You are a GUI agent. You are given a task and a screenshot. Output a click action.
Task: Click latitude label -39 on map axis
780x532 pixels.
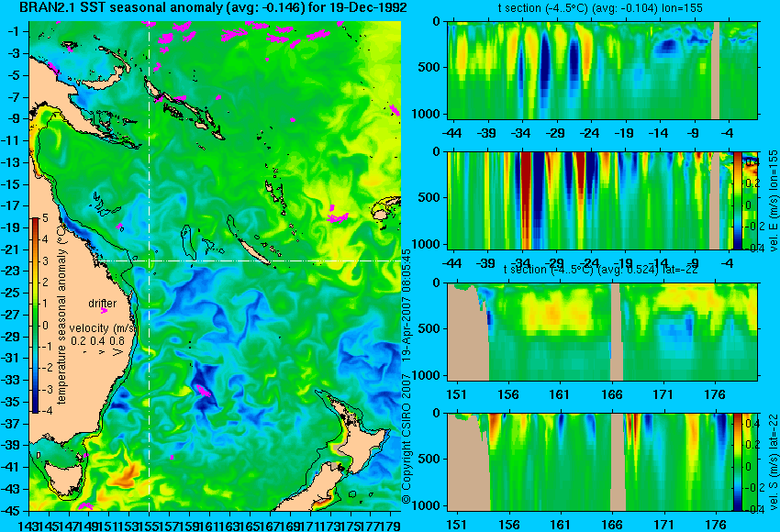(10, 445)
